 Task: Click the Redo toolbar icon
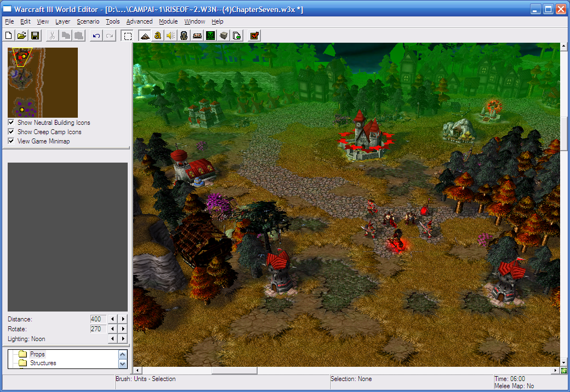click(110, 36)
